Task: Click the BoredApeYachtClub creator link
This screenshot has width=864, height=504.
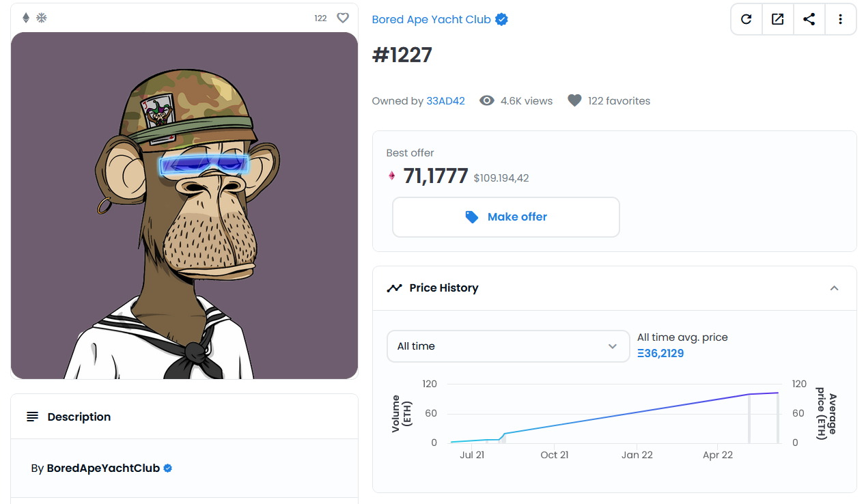Action: pyautogui.click(x=103, y=468)
